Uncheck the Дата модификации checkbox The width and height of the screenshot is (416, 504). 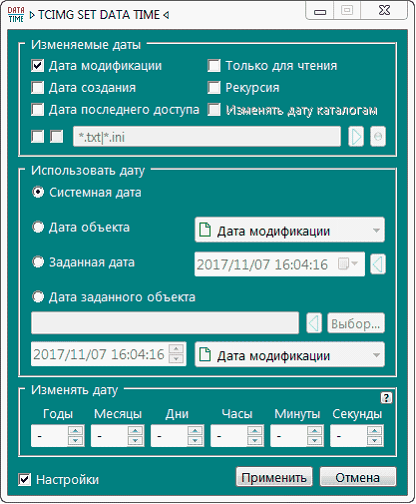pos(37,66)
